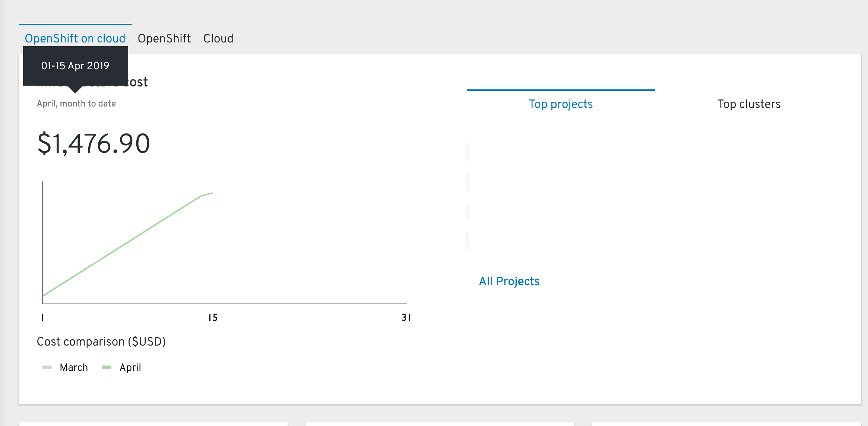Click the green April legend swatch
Screen dimensions: 868x426
pos(107,367)
